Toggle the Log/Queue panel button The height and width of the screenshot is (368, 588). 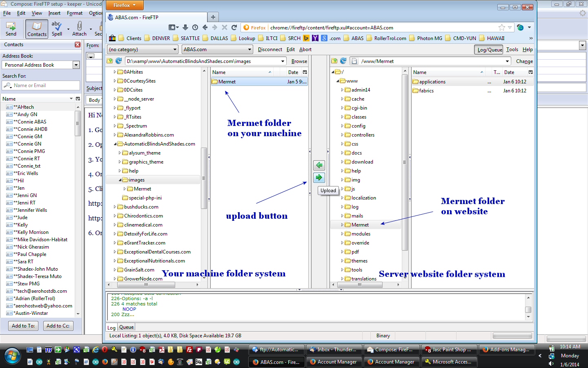[x=490, y=49]
